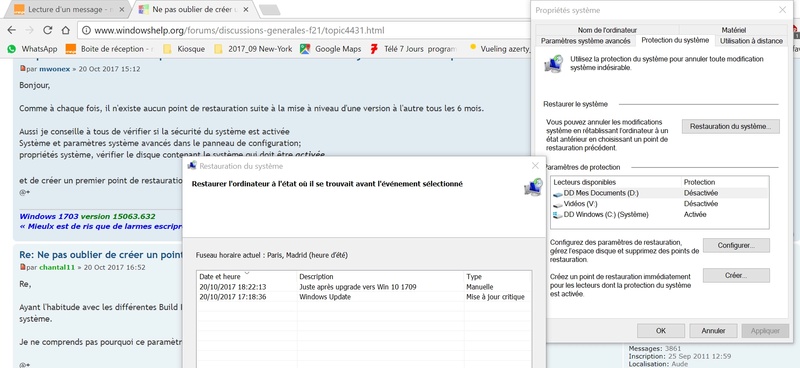Open the WhatsApp bookmark

pyautogui.click(x=32, y=49)
